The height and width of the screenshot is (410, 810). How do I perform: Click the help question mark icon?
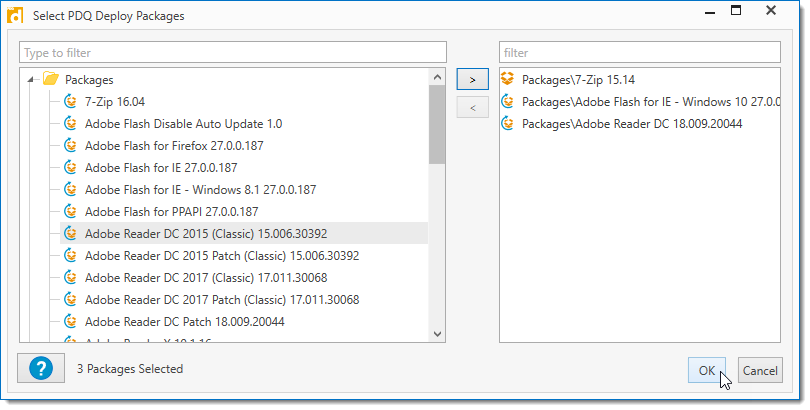[41, 369]
